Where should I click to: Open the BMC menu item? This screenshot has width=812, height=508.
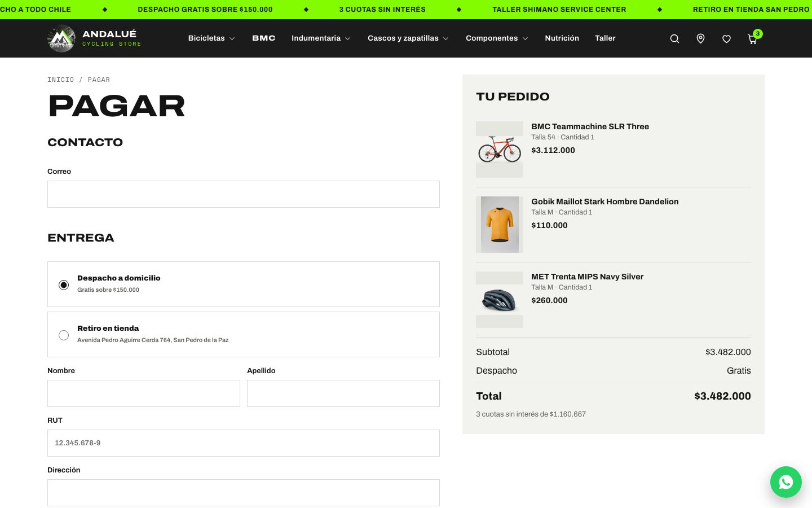264,38
